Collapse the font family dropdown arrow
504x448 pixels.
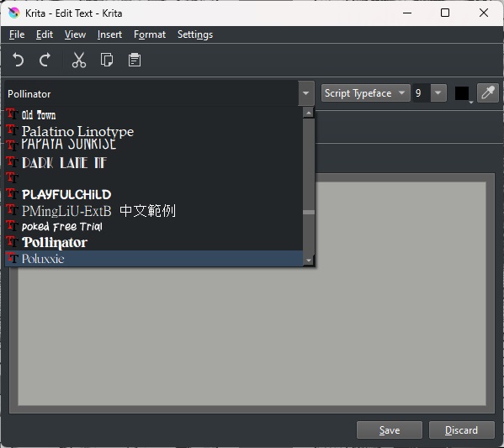306,93
